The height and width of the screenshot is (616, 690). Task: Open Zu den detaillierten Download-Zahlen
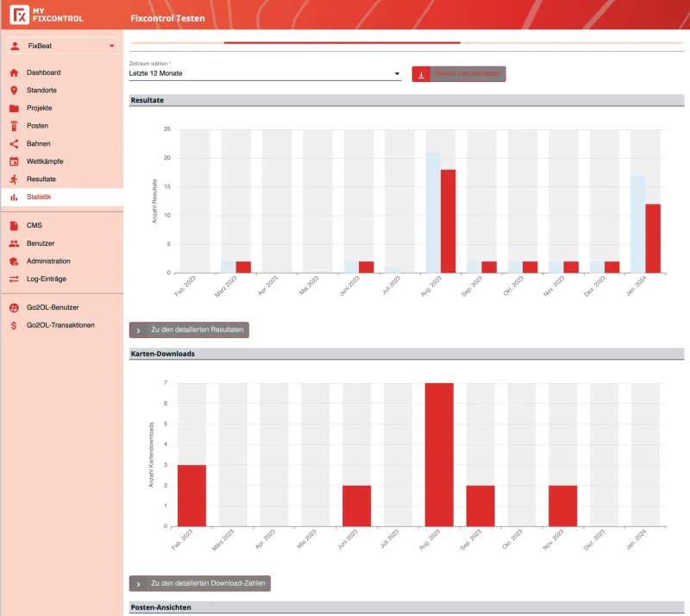click(x=200, y=583)
